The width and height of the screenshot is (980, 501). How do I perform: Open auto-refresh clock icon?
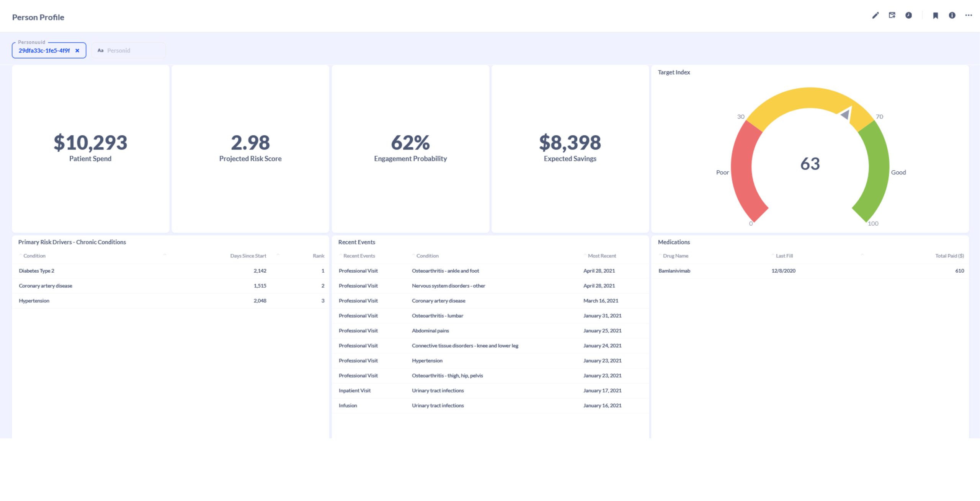908,15
